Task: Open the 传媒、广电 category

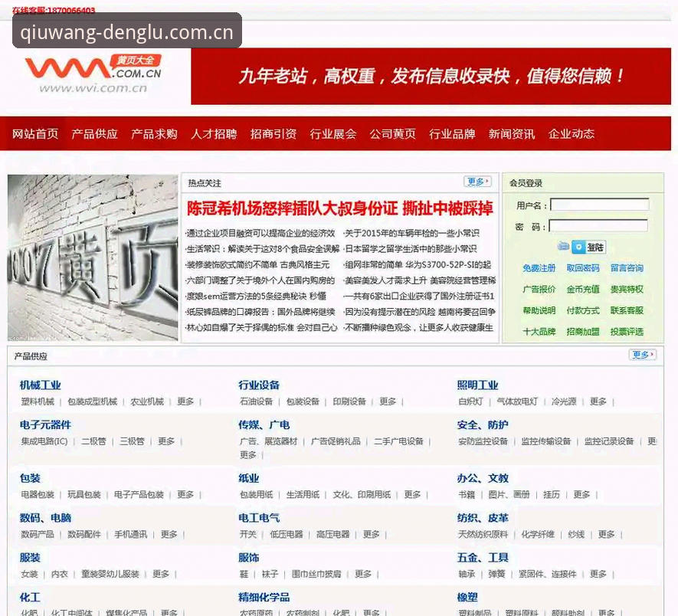Action: click(264, 424)
